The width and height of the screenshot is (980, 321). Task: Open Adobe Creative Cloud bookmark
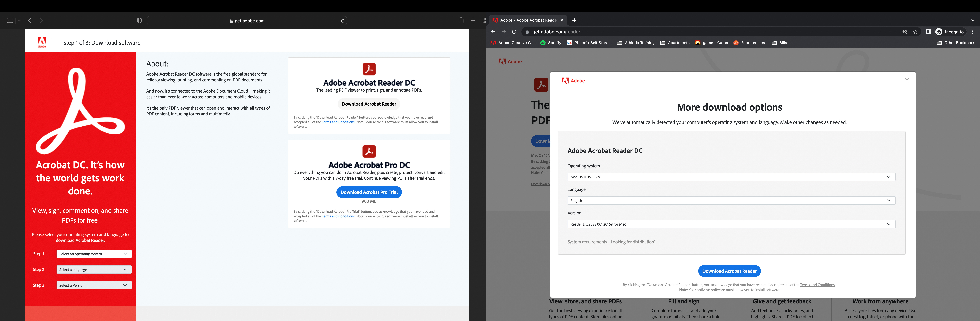(512, 43)
